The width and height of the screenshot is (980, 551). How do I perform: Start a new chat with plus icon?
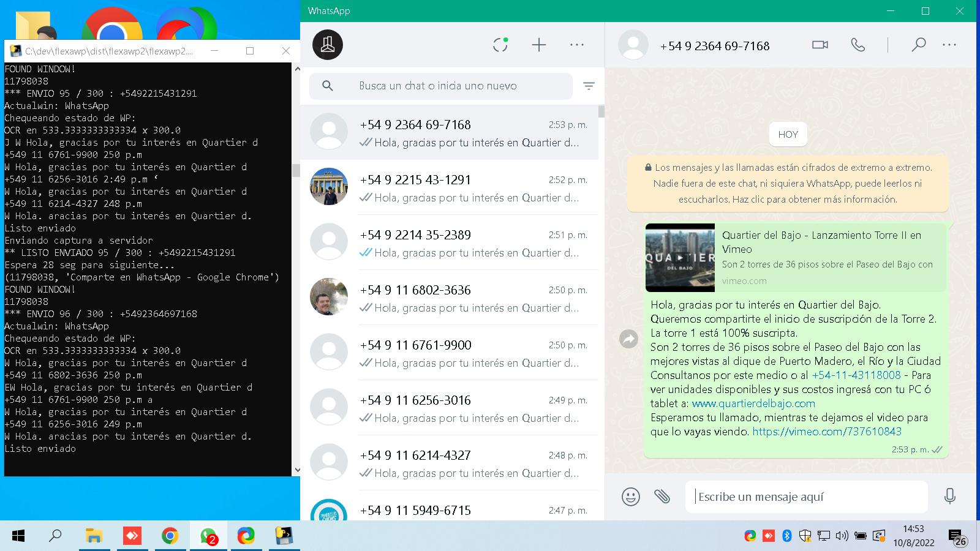[539, 45]
